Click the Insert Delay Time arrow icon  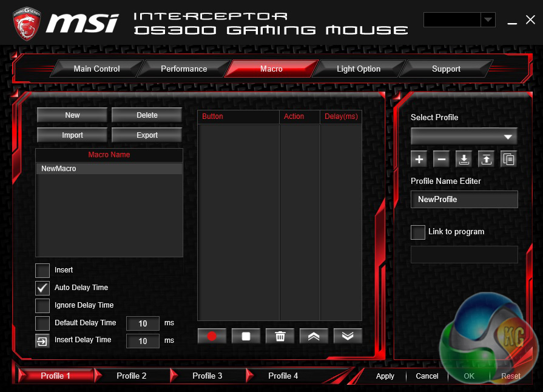pyautogui.click(x=42, y=341)
